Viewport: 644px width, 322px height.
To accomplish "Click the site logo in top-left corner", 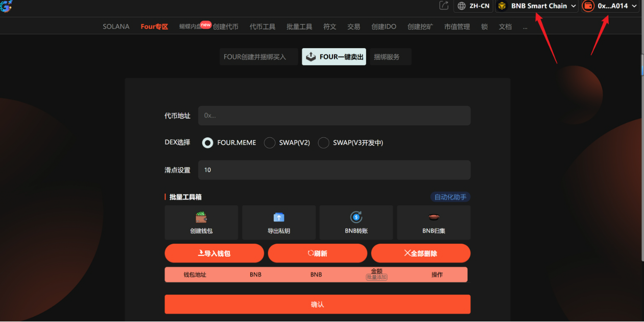I will pos(6,7).
